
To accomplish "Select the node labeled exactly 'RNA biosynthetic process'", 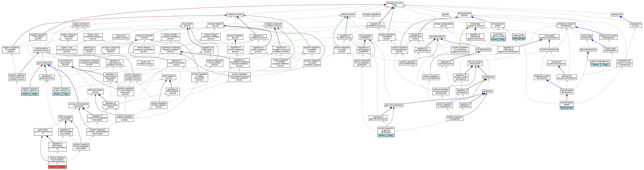I will (95, 91).
